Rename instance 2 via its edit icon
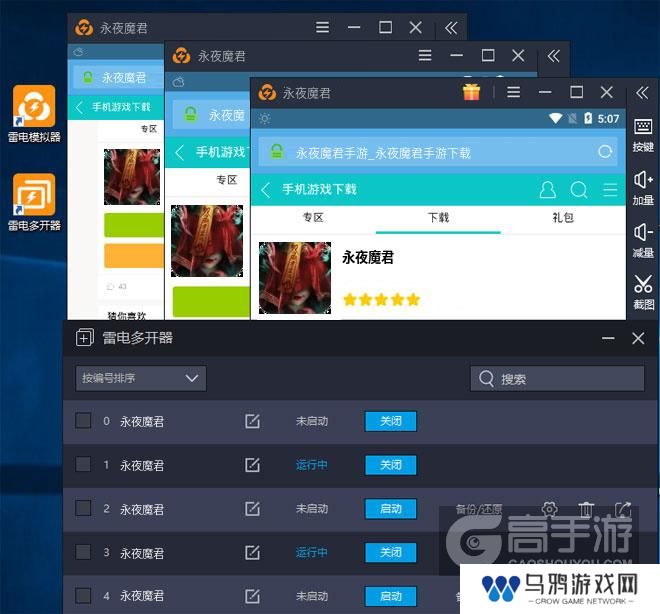Screen dimensions: 660x614 click(x=252, y=508)
